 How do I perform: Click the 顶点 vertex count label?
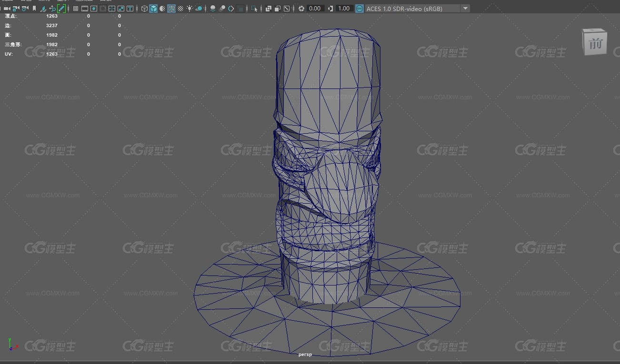(10, 16)
